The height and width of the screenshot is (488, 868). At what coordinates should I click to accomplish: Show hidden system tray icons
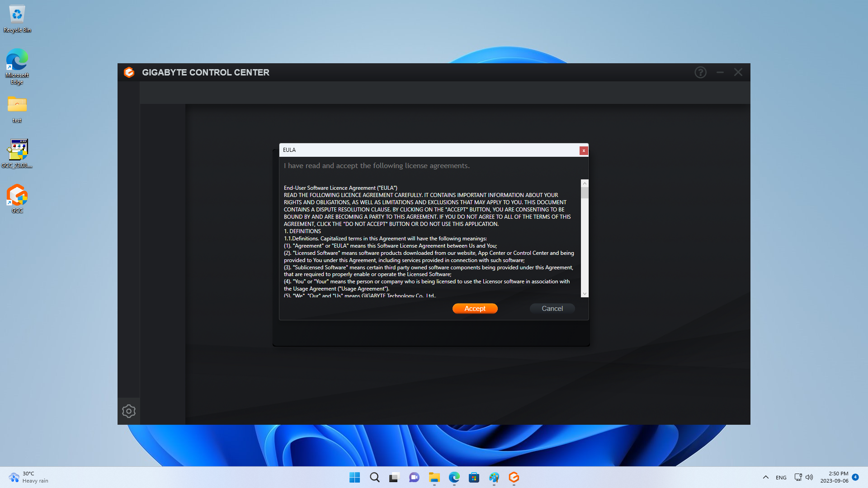click(x=765, y=478)
